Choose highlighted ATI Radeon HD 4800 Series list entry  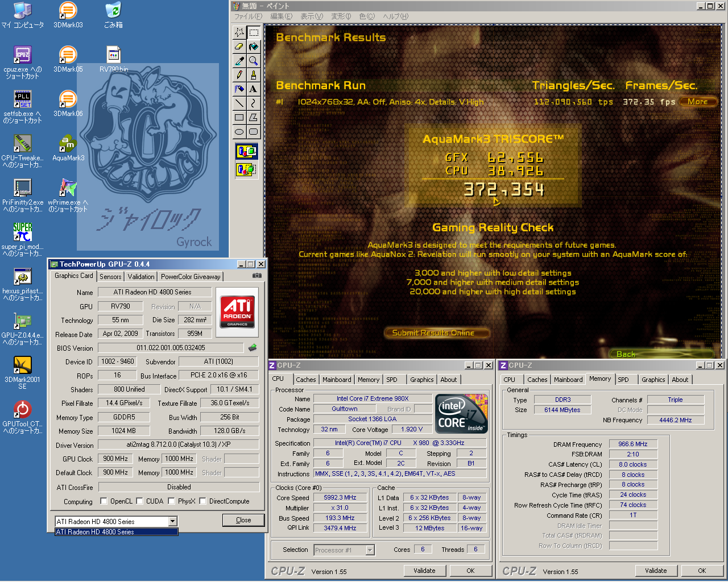[117, 532]
